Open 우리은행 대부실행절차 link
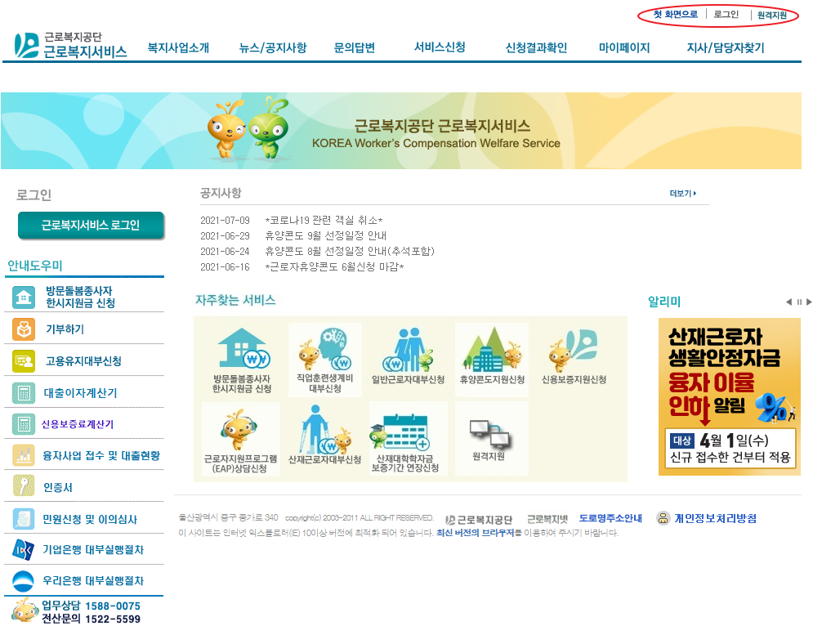 [x=93, y=581]
